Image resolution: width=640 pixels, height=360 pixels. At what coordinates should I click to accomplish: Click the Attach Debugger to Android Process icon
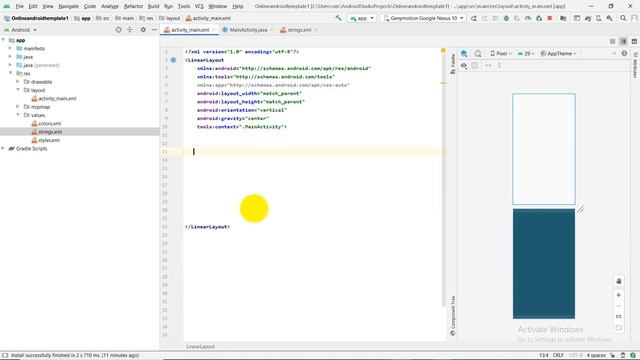pyautogui.click(x=539, y=18)
